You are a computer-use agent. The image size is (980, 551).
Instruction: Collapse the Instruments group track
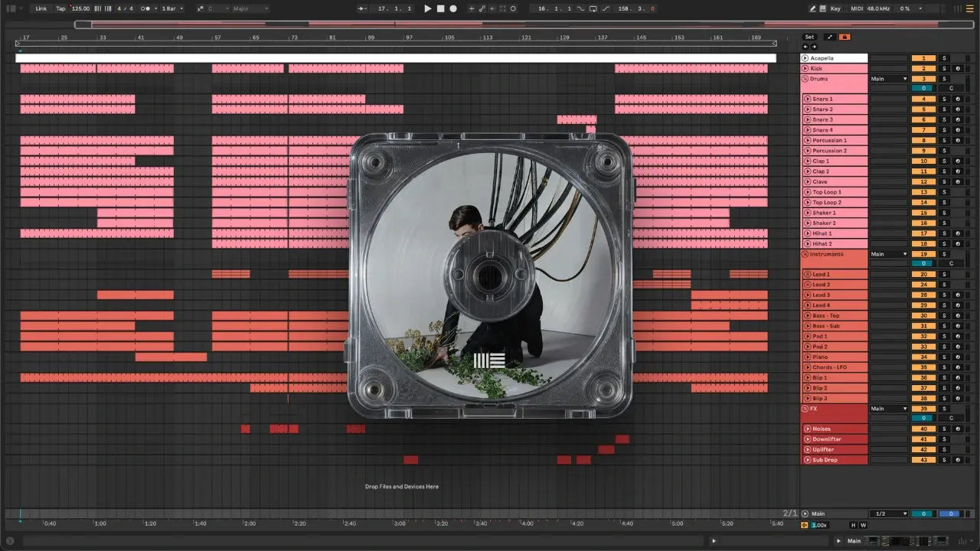click(805, 254)
